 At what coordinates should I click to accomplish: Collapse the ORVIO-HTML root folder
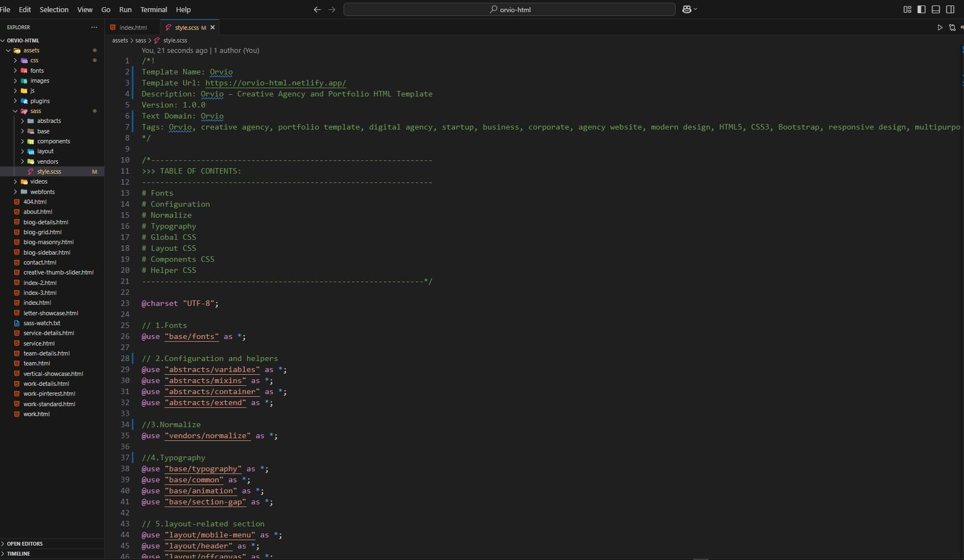point(52,40)
